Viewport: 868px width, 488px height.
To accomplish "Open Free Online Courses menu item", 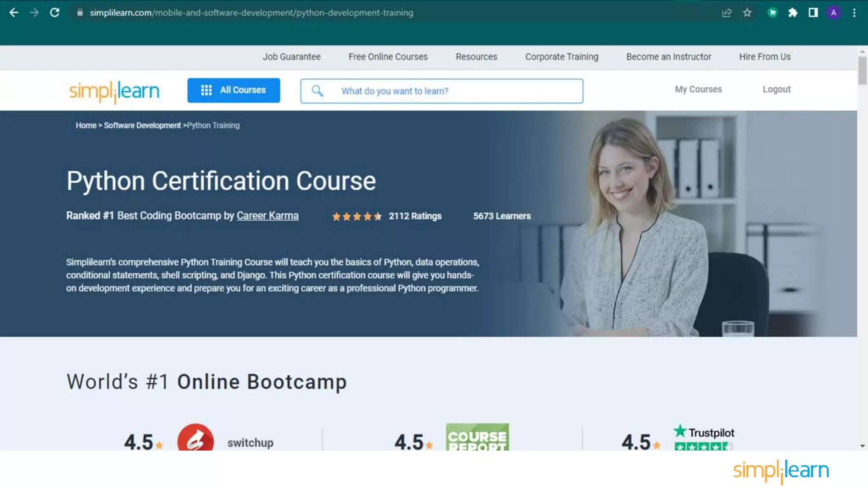I will (x=388, y=57).
